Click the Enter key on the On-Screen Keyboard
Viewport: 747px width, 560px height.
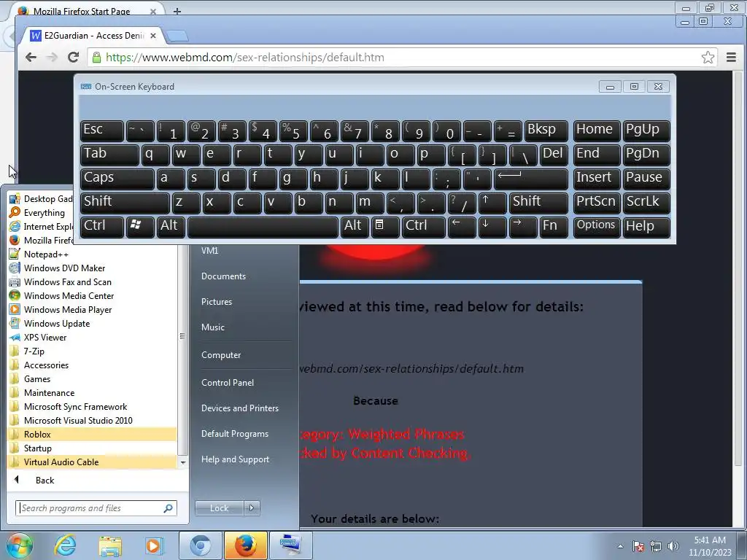click(531, 179)
